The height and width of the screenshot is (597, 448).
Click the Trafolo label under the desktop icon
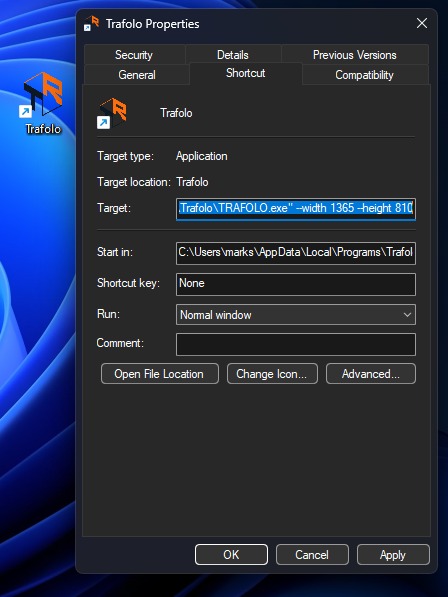[43, 129]
